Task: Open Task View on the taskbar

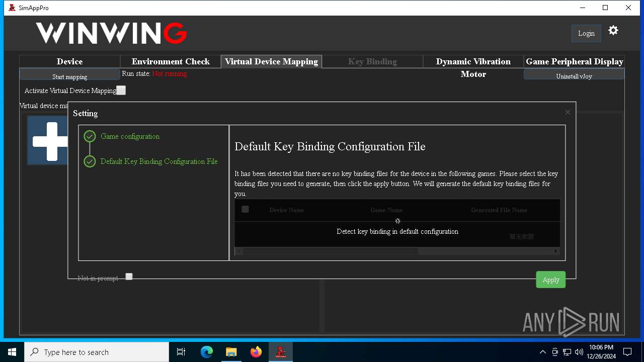Action: (181, 352)
